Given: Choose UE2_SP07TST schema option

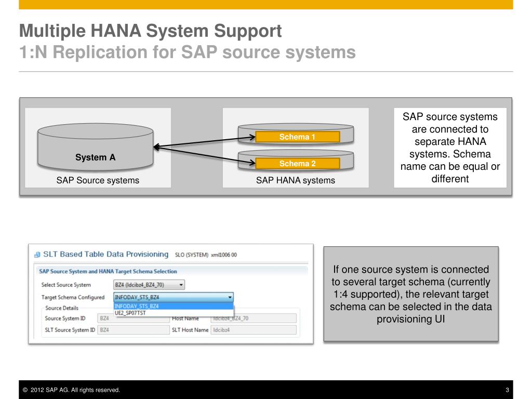Looking at the screenshot, I should [x=174, y=313].
